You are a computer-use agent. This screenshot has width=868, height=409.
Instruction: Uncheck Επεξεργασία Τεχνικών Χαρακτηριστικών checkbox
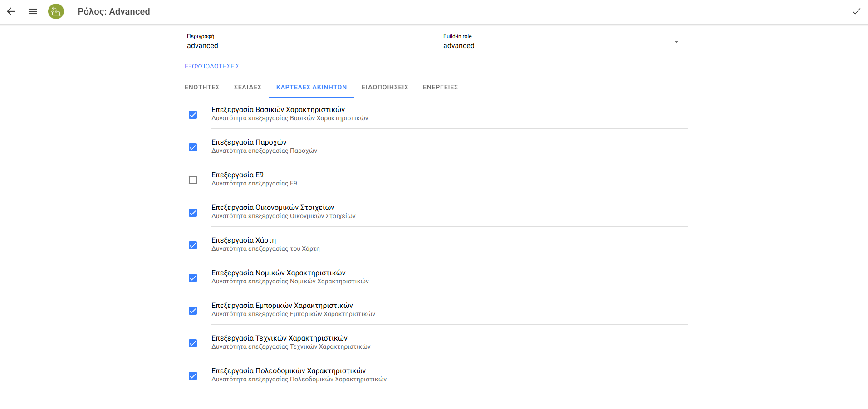point(193,343)
